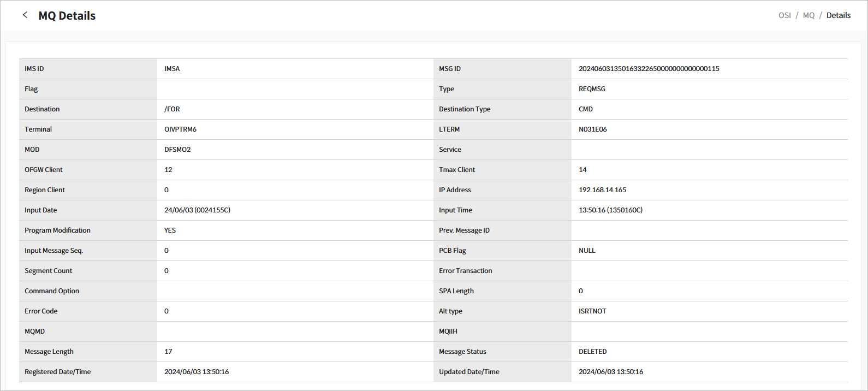868x391 pixels.
Task: Click the Program Modification YES value
Action: [x=170, y=230]
